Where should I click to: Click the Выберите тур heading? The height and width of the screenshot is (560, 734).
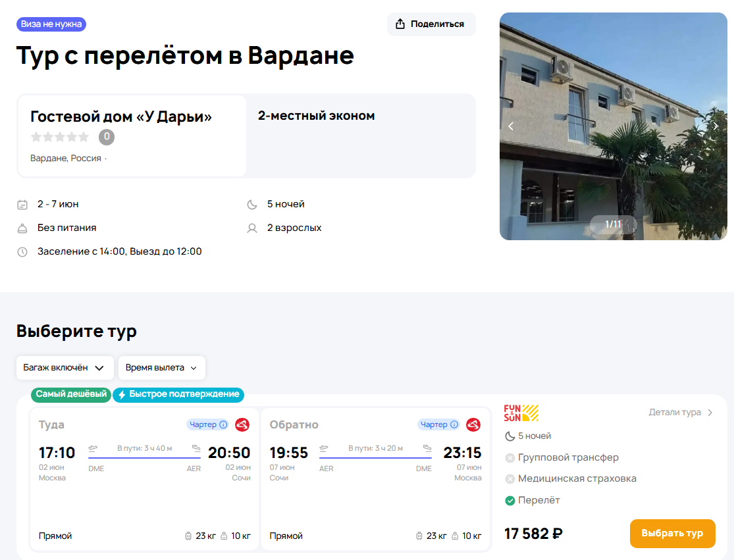coord(77,331)
